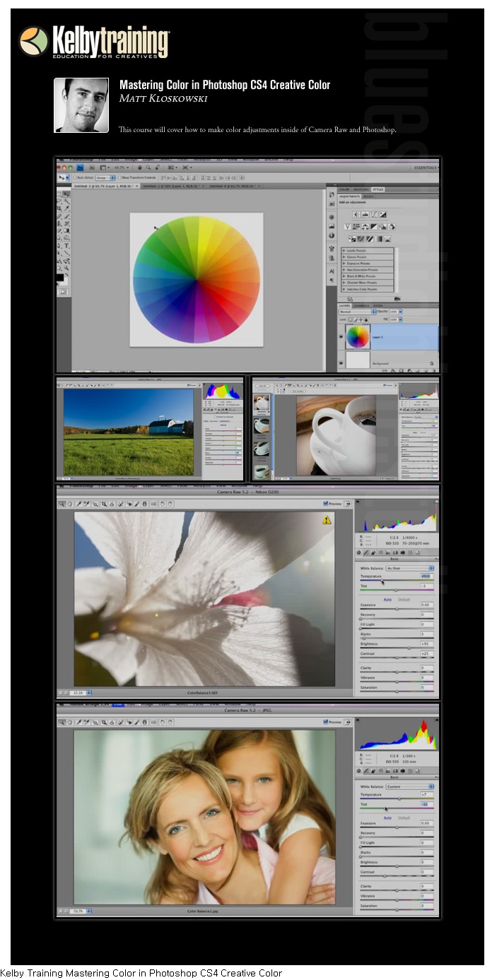Expand Levels Presets in Adjustments panel

click(x=344, y=251)
